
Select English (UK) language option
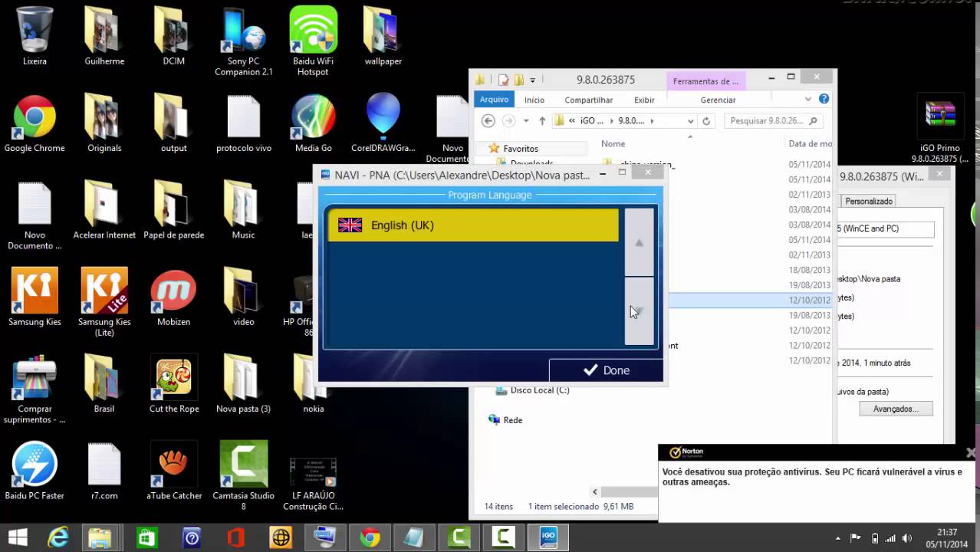point(473,225)
